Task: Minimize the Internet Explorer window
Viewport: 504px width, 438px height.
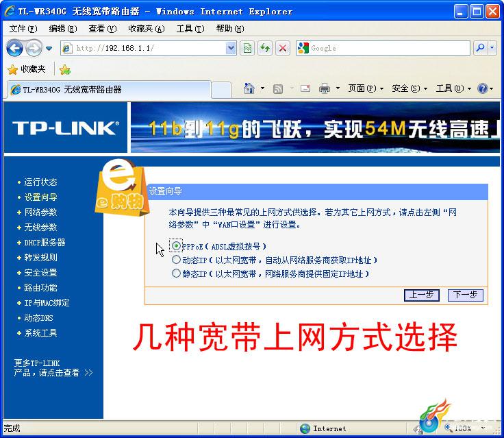Action: [x=461, y=12]
